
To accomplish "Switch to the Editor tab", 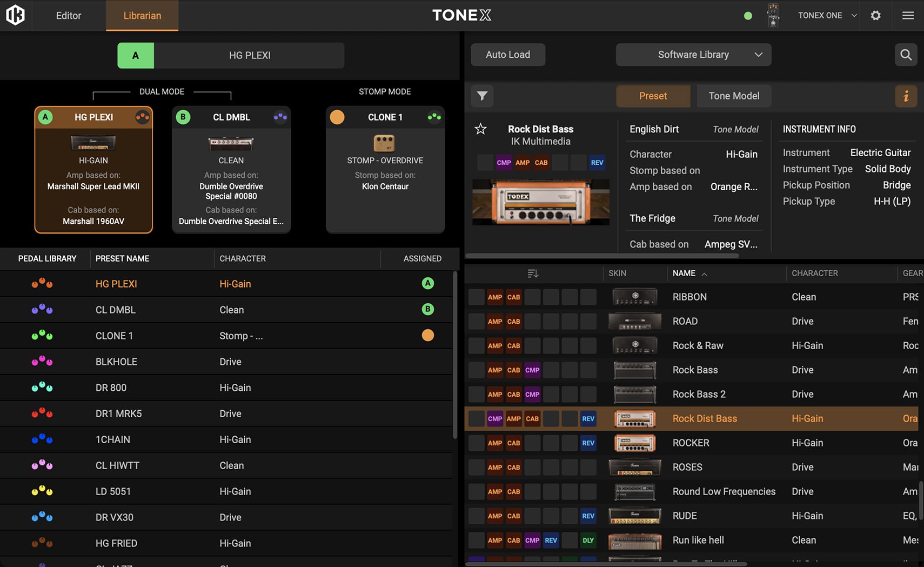I will (69, 15).
